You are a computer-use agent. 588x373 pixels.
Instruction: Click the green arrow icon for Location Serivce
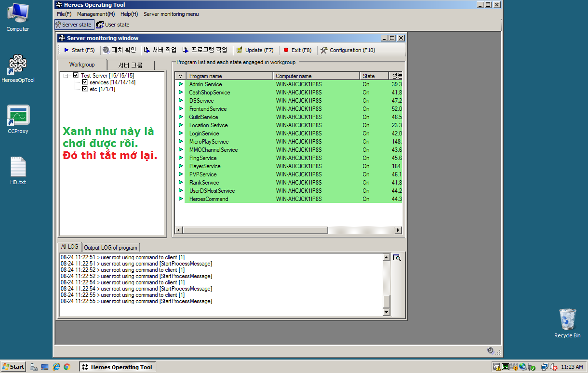click(181, 125)
